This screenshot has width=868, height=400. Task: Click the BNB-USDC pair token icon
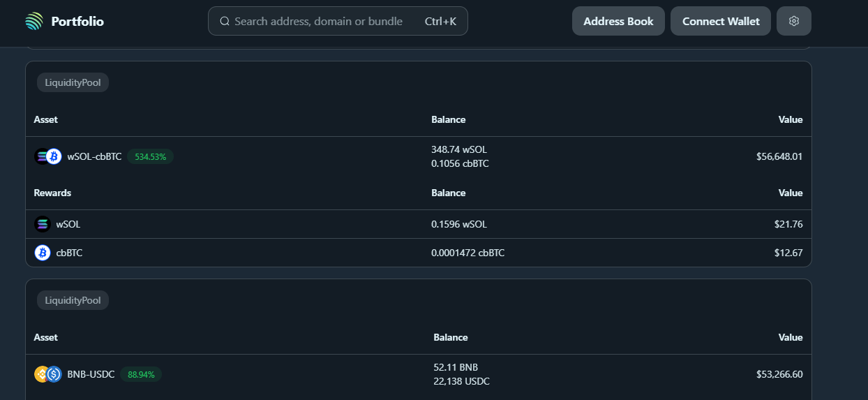pos(48,374)
